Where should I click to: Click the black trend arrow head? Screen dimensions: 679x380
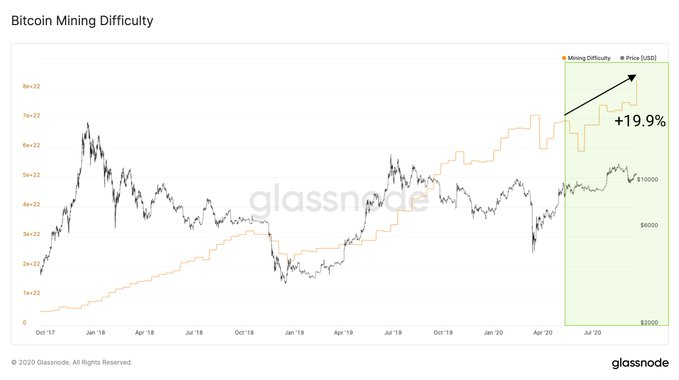click(x=632, y=78)
